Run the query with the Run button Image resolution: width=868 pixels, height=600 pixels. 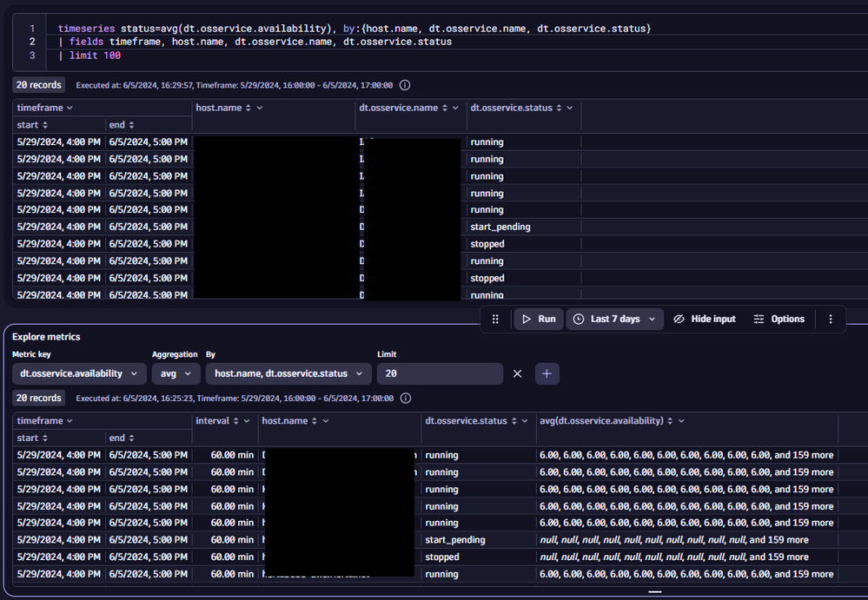(538, 319)
